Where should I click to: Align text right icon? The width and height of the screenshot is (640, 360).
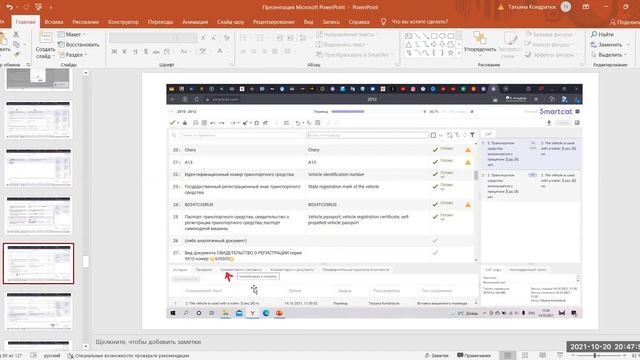(264, 51)
